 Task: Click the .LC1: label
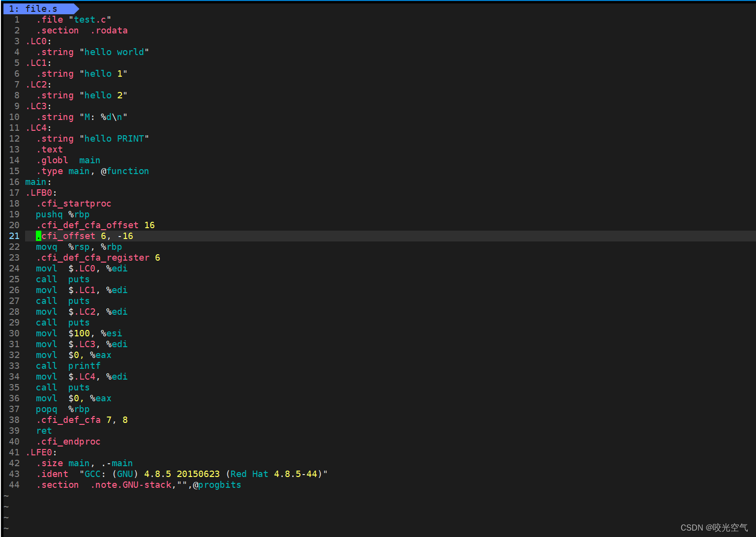(x=38, y=63)
